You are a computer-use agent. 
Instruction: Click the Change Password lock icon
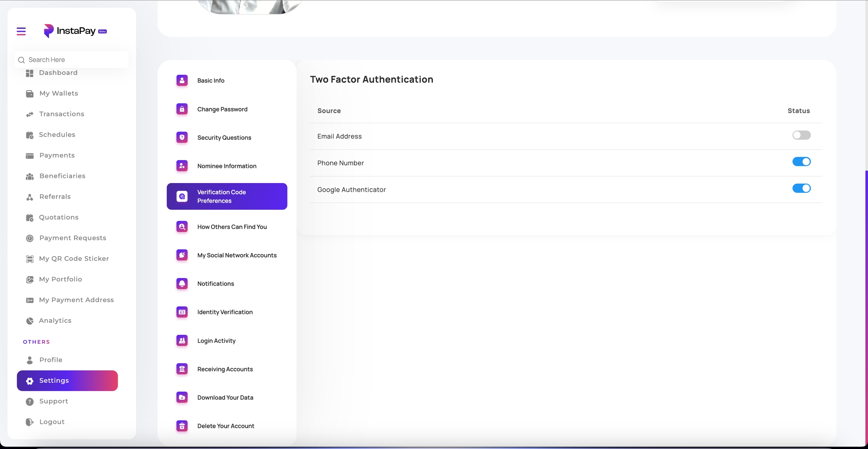pyautogui.click(x=182, y=109)
